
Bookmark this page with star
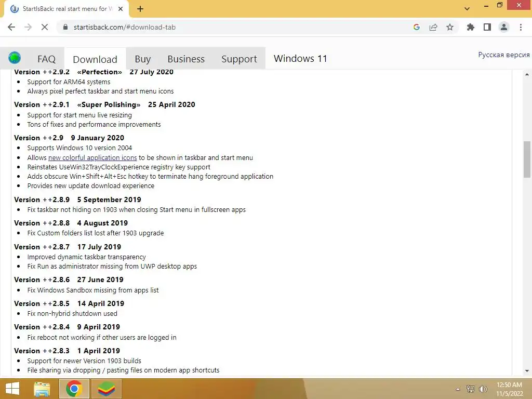coord(450,27)
